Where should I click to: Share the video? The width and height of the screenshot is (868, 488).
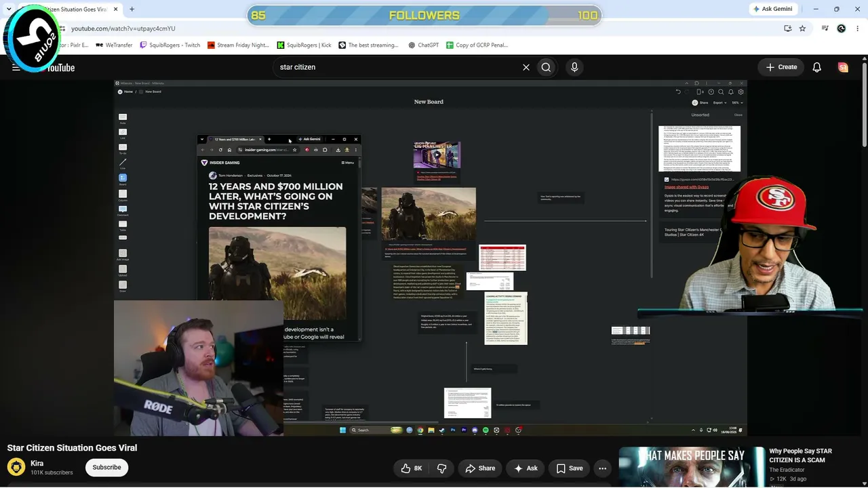(x=480, y=468)
